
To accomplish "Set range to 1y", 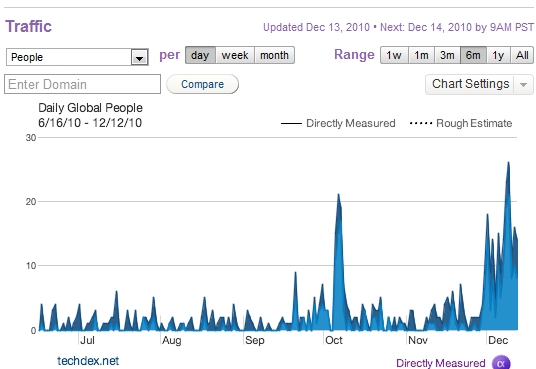I will pos(498,55).
